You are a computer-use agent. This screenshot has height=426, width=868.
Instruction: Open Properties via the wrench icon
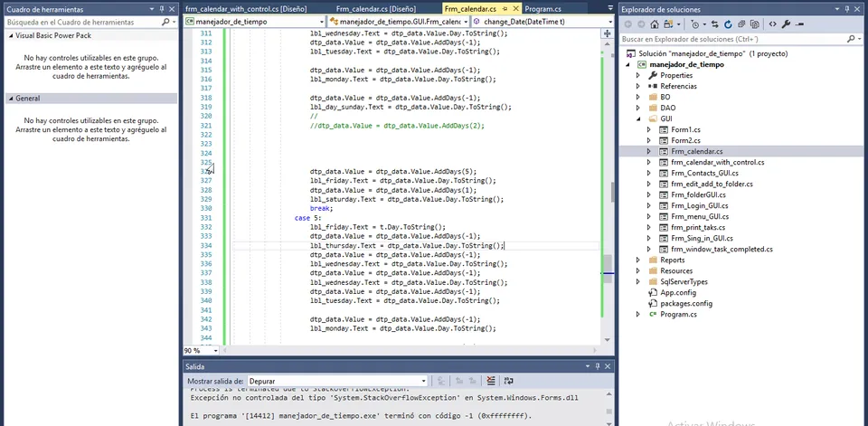[786, 24]
